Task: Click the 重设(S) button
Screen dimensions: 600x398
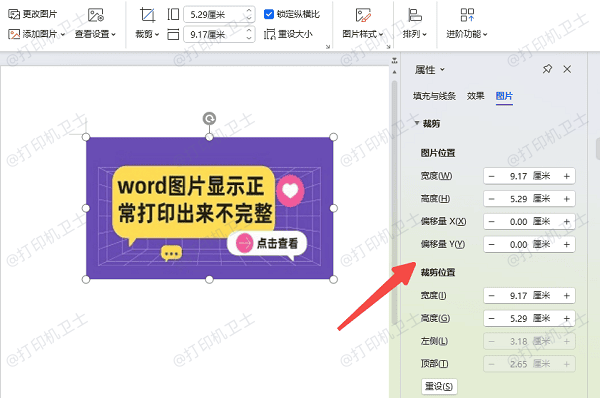Action: [x=439, y=386]
